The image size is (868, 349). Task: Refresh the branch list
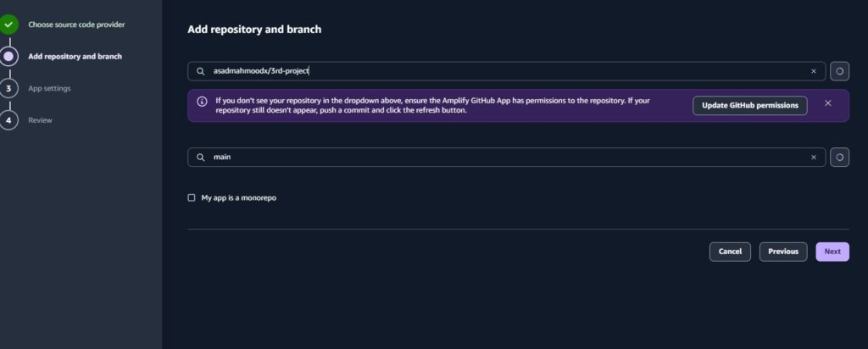click(x=839, y=157)
